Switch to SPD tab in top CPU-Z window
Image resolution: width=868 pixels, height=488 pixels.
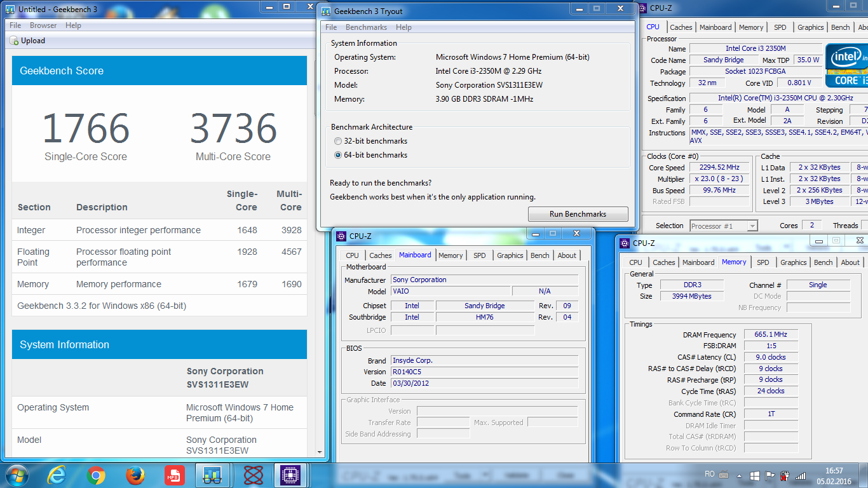pyautogui.click(x=780, y=27)
